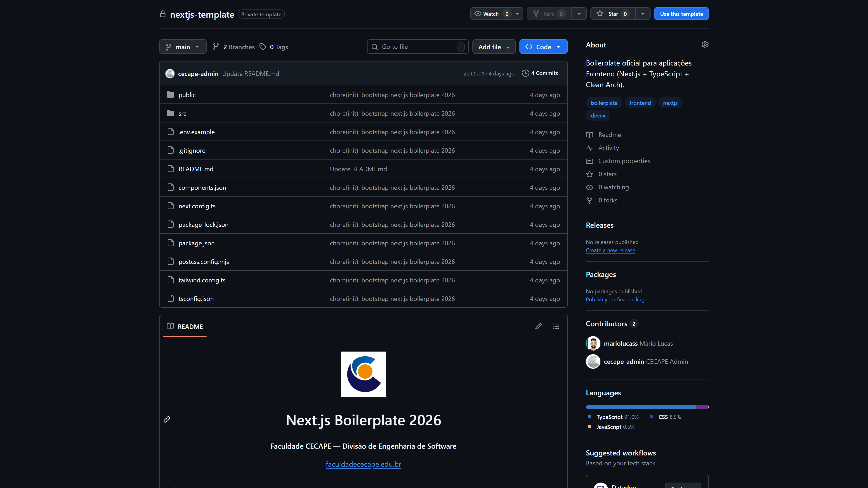Open the Code dropdown arrow

pyautogui.click(x=559, y=47)
